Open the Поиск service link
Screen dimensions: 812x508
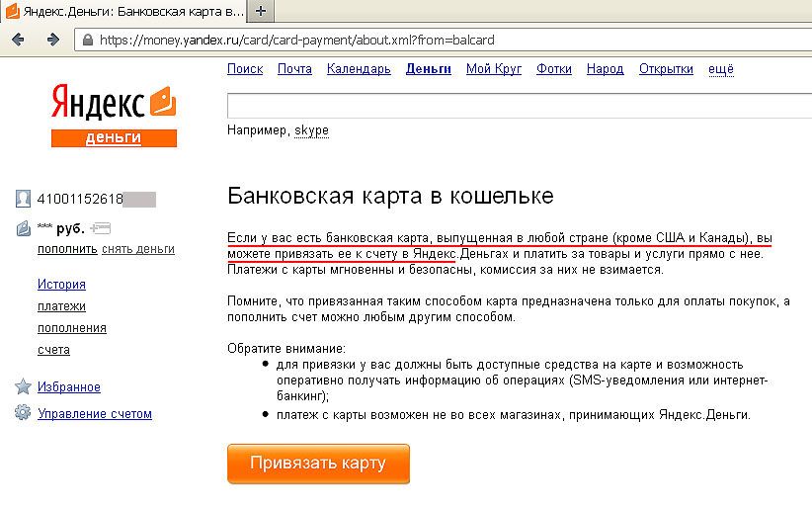pyautogui.click(x=245, y=69)
